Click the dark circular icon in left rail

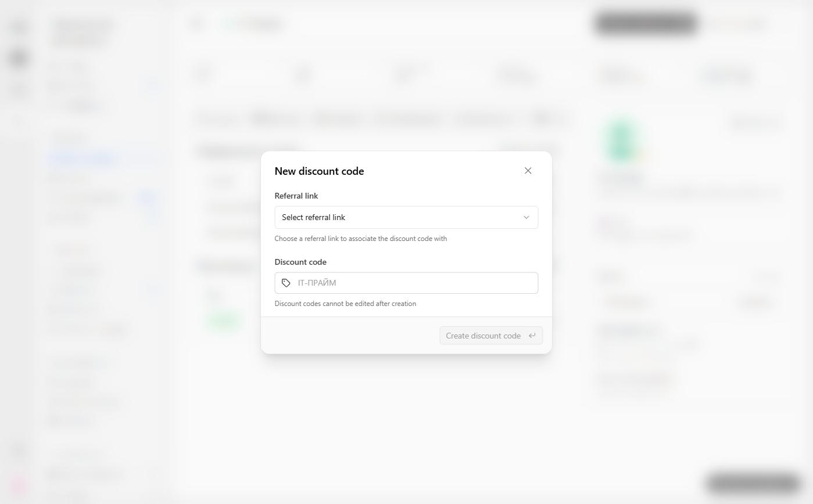point(19,58)
